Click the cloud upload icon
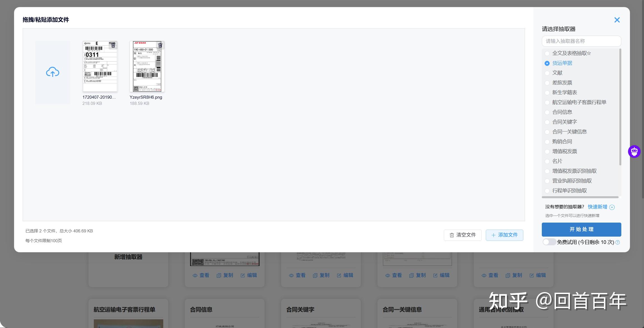This screenshot has width=644, height=328. (x=53, y=72)
